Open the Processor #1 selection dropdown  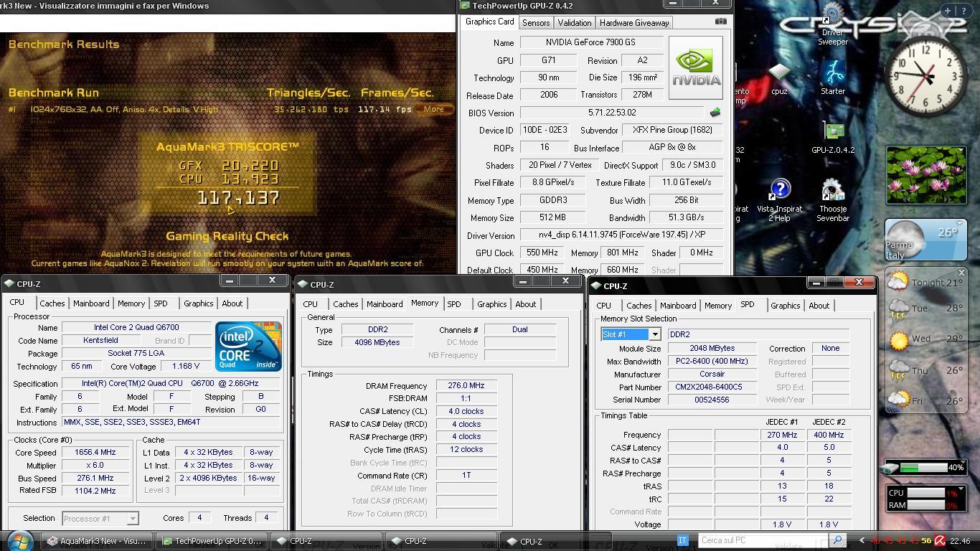pyautogui.click(x=132, y=518)
